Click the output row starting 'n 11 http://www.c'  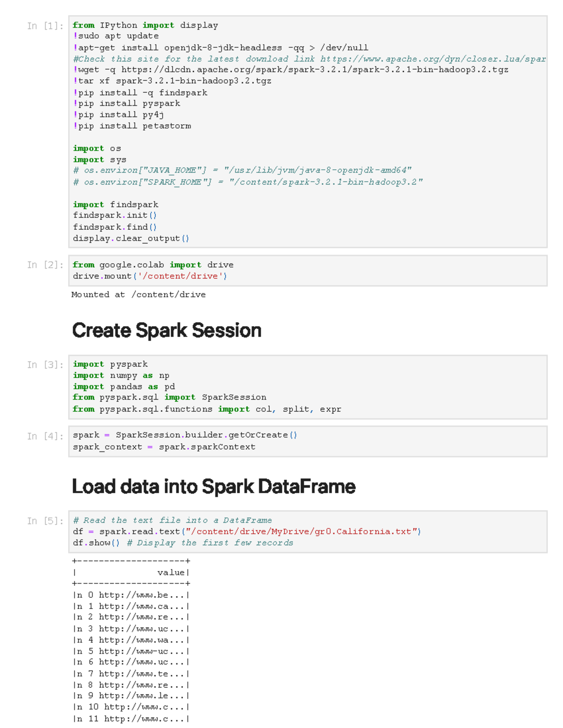click(129, 718)
